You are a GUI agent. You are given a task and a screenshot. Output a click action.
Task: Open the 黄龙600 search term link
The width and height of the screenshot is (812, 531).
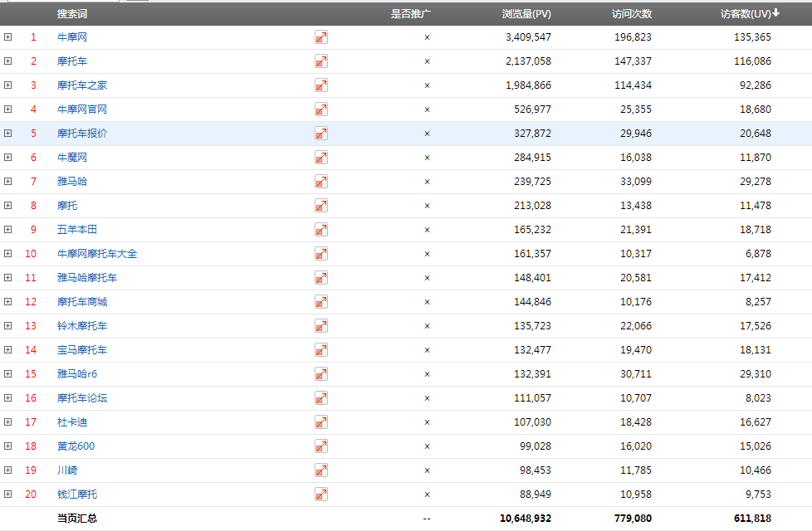tap(76, 446)
